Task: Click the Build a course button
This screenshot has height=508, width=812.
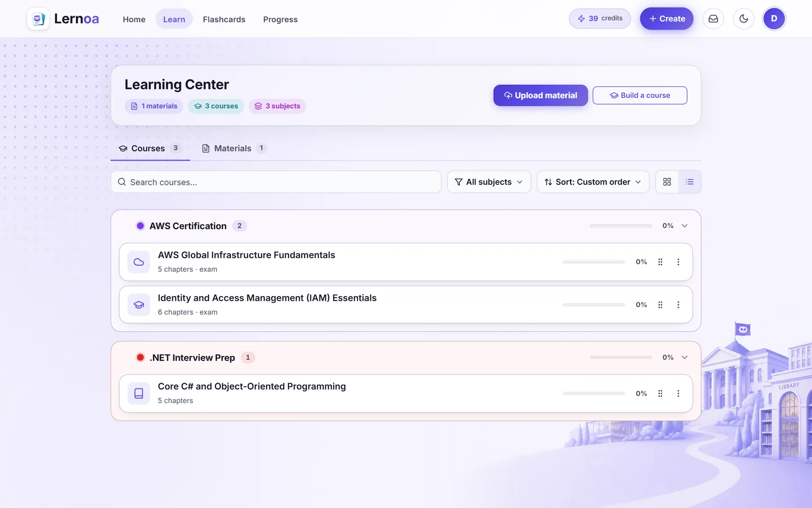Action: [x=640, y=96]
